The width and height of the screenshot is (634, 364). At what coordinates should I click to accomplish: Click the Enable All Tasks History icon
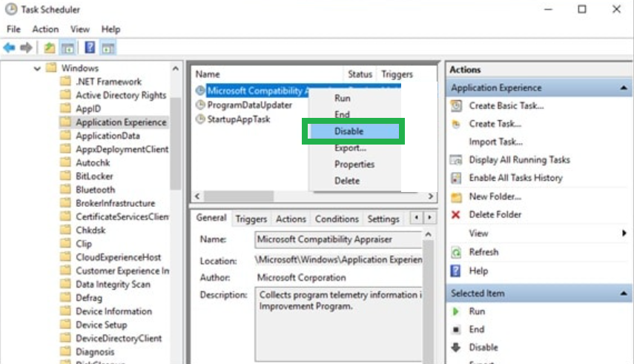tap(456, 178)
